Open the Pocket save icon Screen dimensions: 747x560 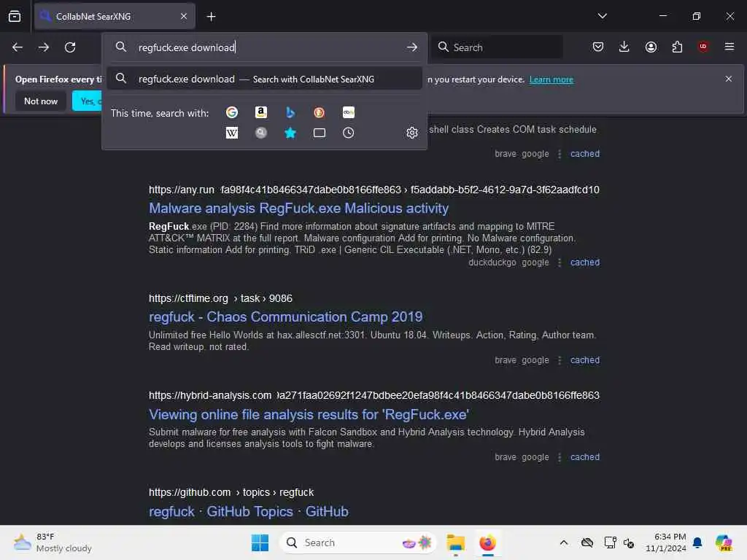coord(598,47)
